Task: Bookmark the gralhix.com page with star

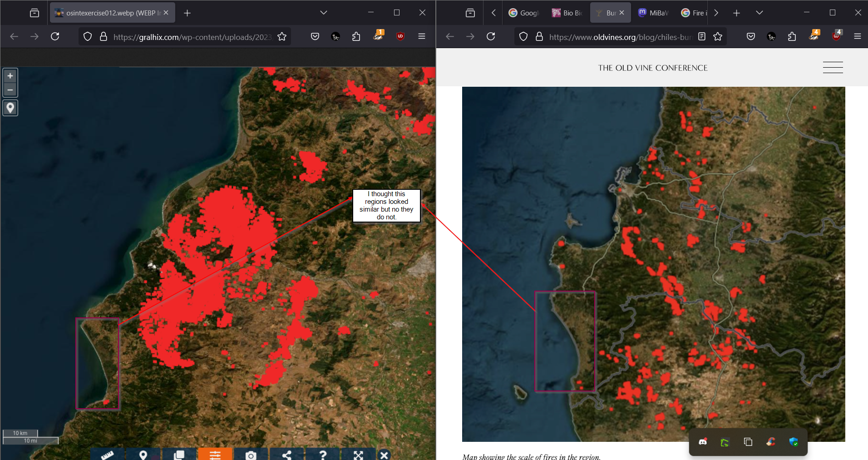Action: pos(282,36)
